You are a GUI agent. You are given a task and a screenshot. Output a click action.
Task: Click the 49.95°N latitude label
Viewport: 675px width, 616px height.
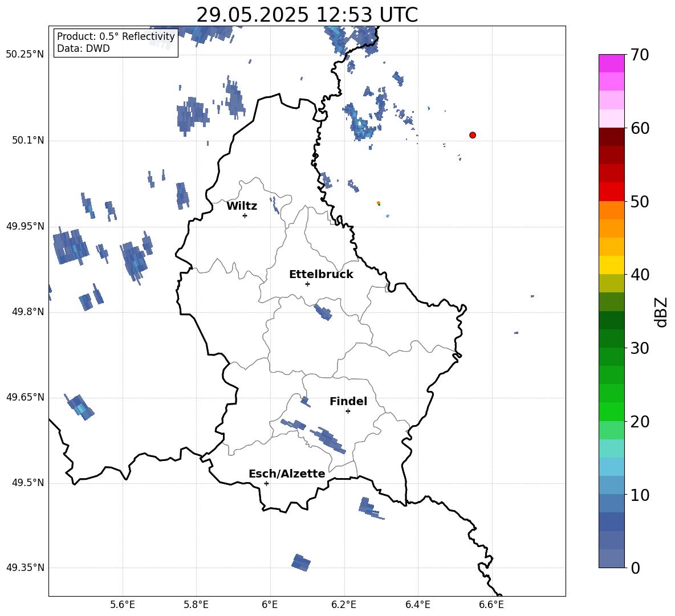pos(25,226)
